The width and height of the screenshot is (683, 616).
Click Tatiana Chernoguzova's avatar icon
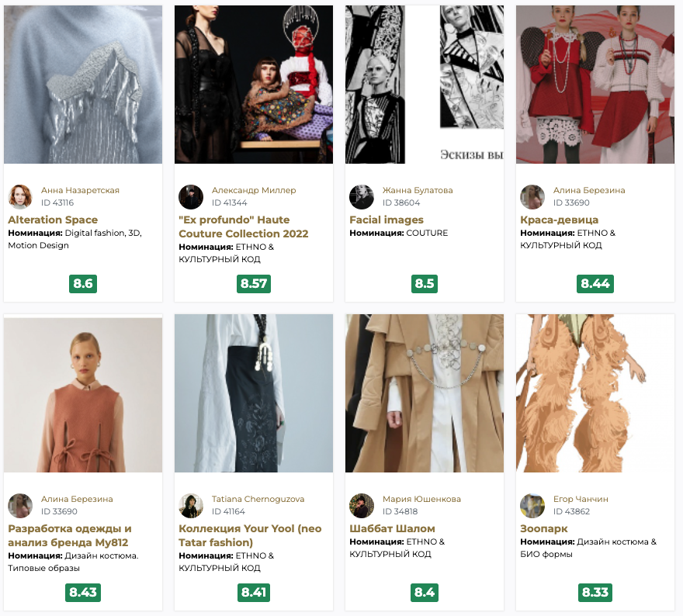click(191, 506)
